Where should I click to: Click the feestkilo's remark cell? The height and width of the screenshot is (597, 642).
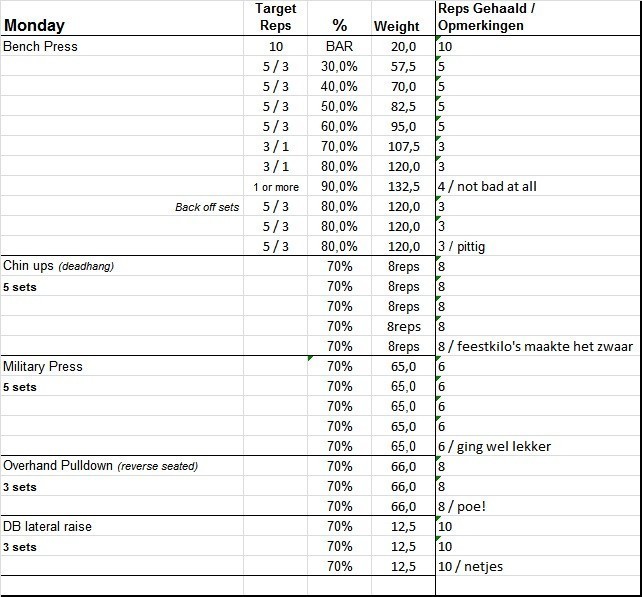click(535, 346)
